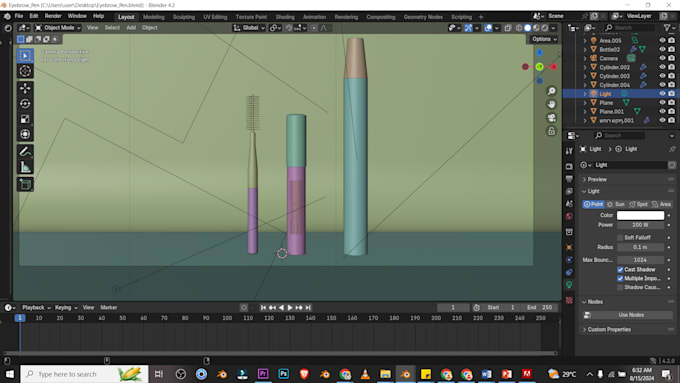Select the Area light type

(662, 204)
